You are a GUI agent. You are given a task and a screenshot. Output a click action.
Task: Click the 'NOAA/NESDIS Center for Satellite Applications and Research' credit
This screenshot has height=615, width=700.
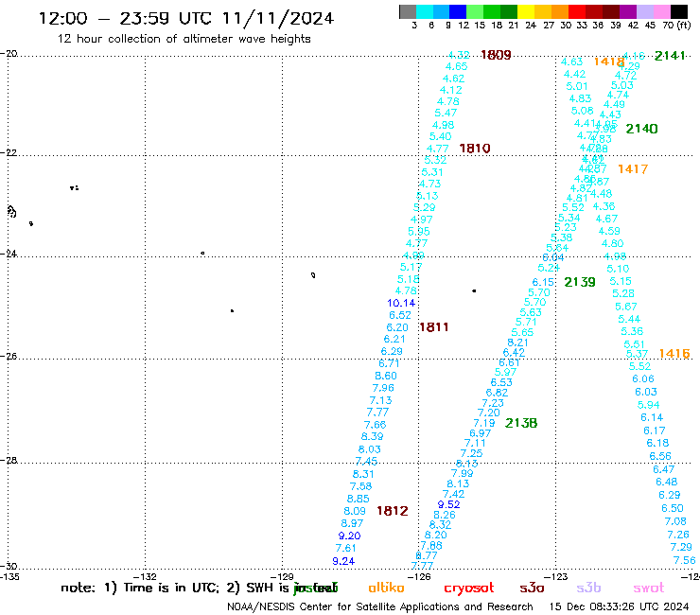coord(380,607)
